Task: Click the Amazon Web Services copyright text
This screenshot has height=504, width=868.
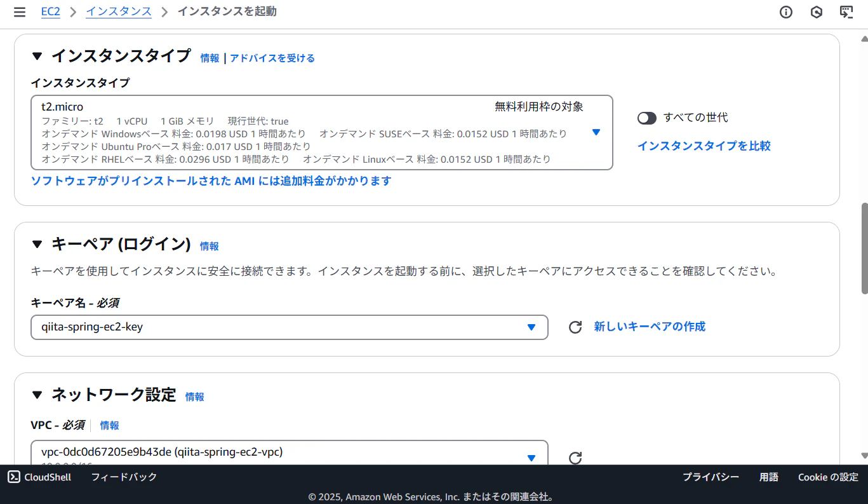Action: point(431,497)
